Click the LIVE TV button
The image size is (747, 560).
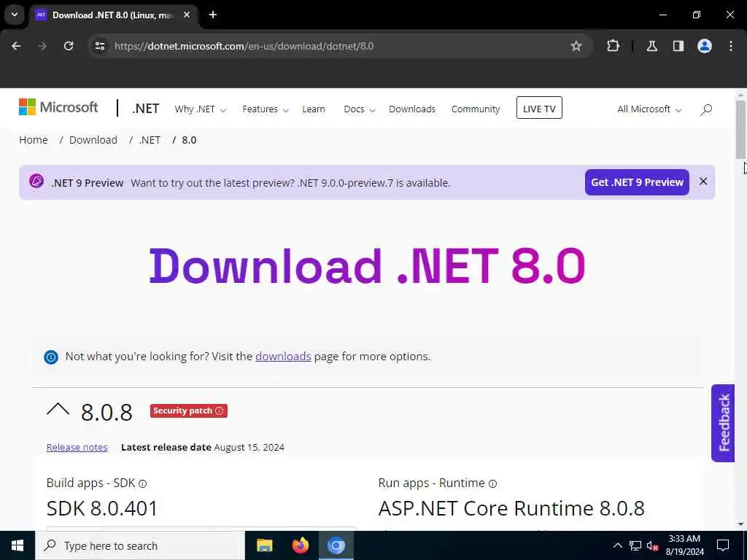tap(539, 108)
